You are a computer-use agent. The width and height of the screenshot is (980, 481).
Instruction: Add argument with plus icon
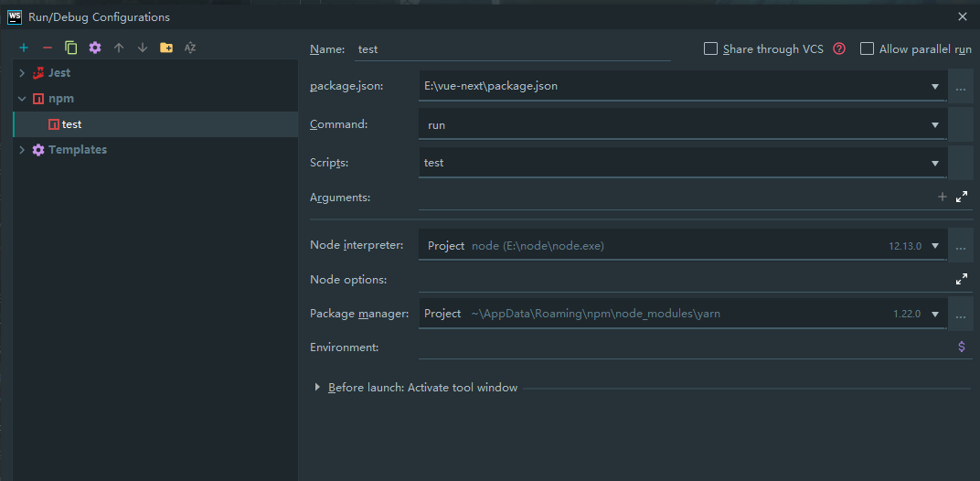coord(943,197)
